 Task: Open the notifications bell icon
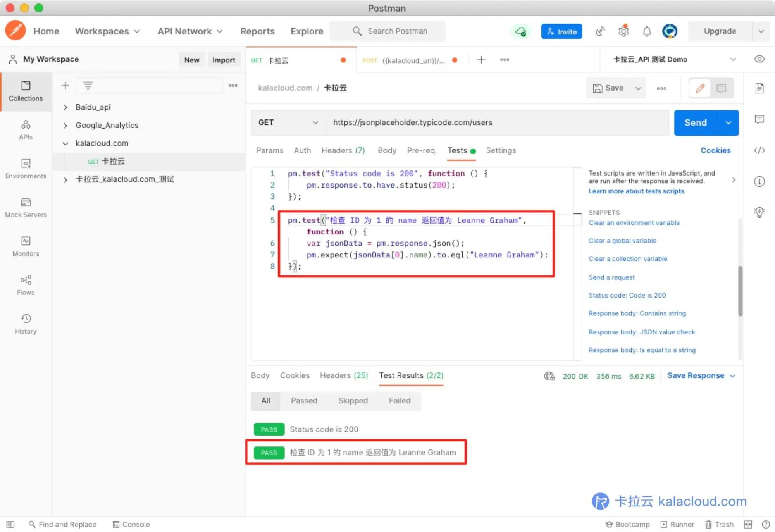pos(647,31)
